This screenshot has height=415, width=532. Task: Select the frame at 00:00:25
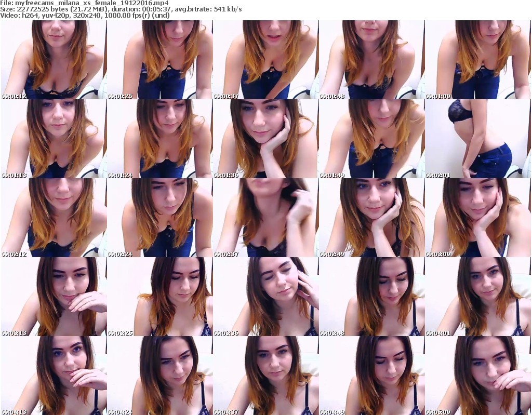click(x=159, y=60)
